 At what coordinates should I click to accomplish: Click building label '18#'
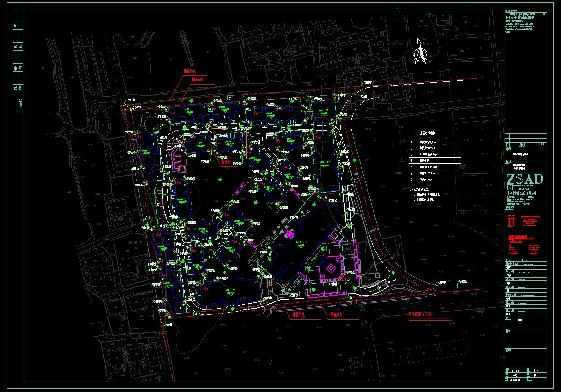[318, 138]
